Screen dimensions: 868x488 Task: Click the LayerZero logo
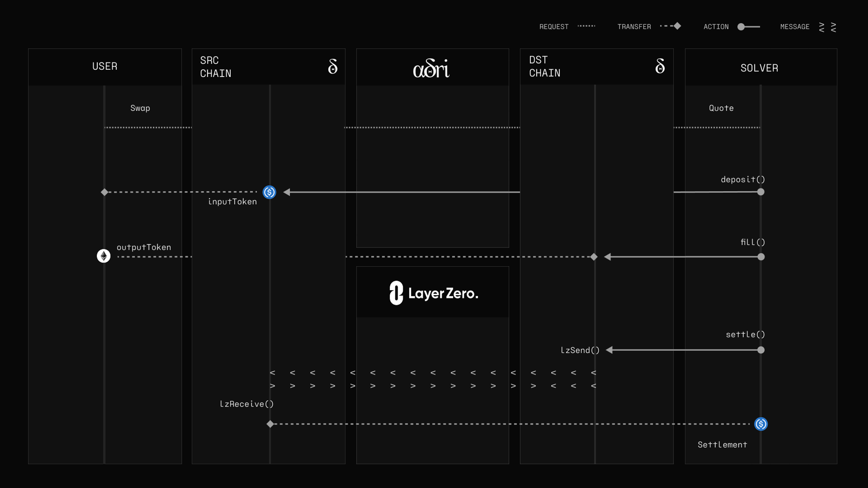point(434,293)
